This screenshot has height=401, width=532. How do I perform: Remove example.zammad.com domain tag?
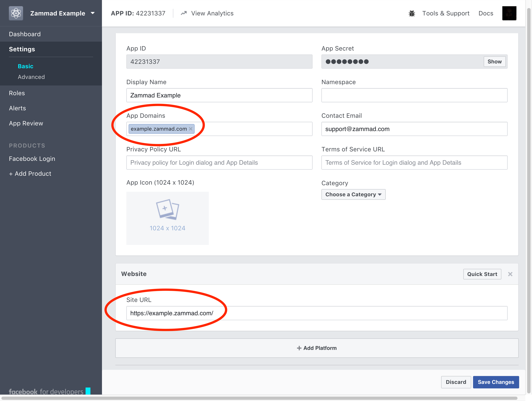click(x=191, y=129)
